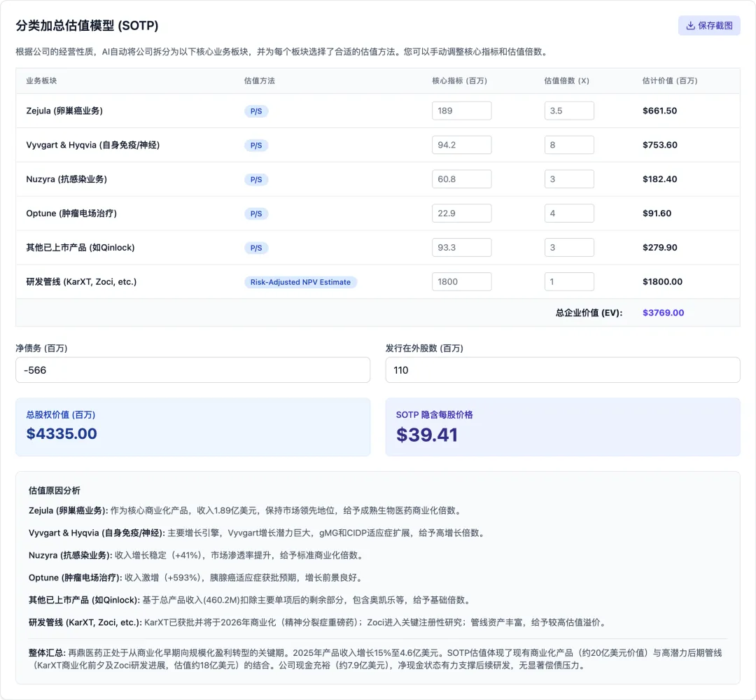
Task: Click the P/S badge in Zejula row
Action: pos(256,111)
